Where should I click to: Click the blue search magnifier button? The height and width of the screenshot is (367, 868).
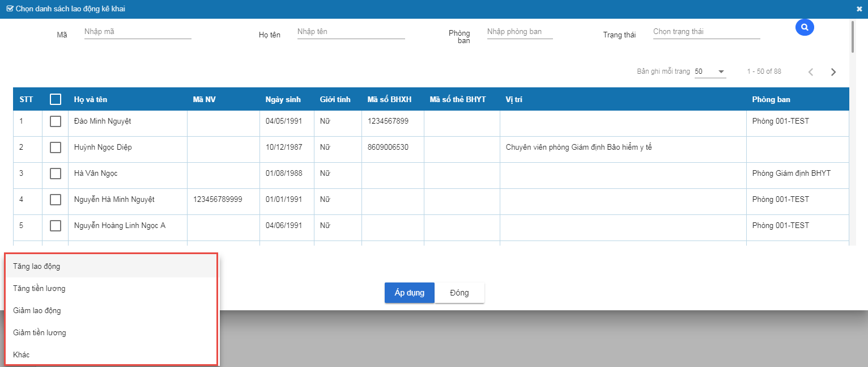pyautogui.click(x=805, y=27)
